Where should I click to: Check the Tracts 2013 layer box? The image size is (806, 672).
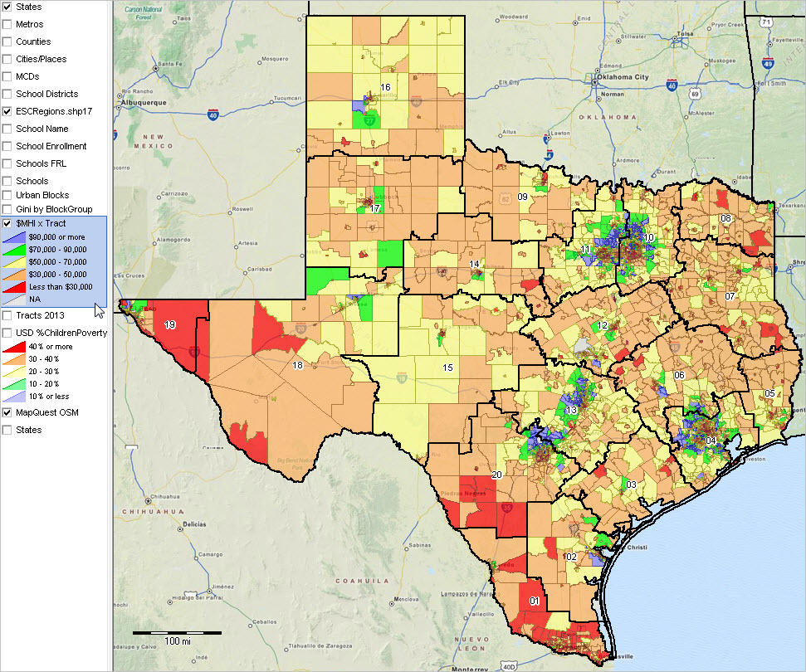point(7,315)
